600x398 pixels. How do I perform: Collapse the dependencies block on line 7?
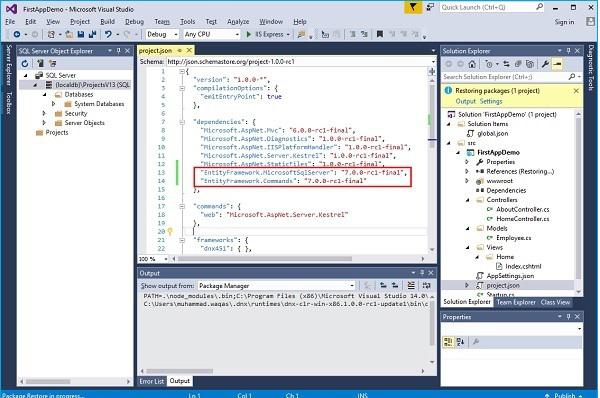pos(182,122)
